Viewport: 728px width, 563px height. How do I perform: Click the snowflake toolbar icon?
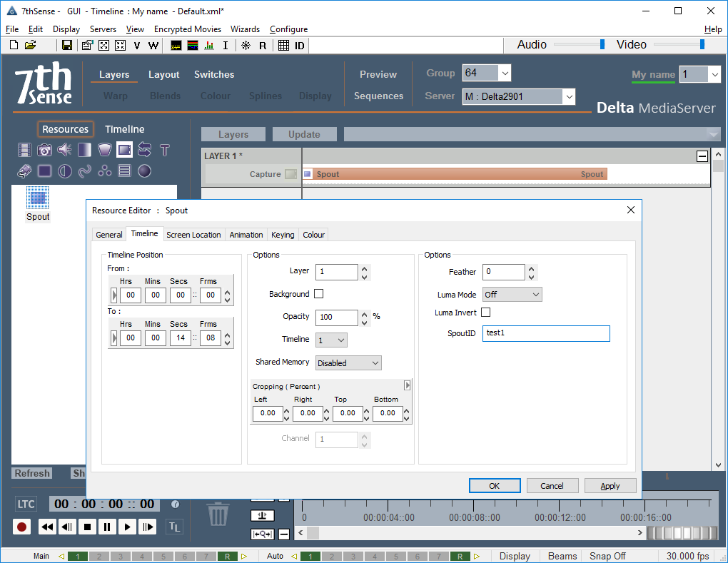click(246, 46)
